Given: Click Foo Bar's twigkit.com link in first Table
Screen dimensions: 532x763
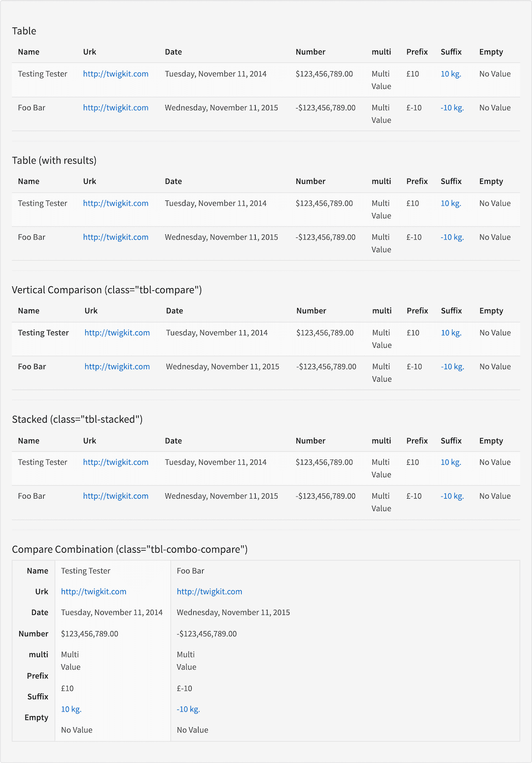Looking at the screenshot, I should (115, 108).
